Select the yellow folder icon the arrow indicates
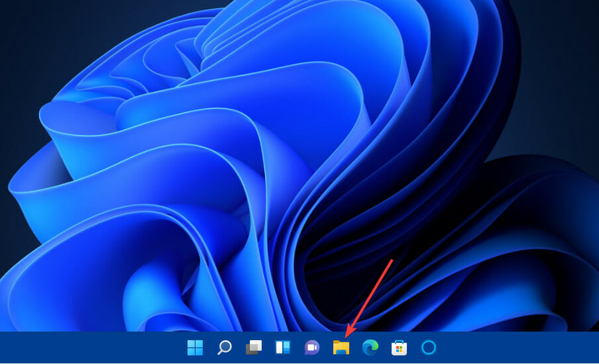Image resolution: width=599 pixels, height=364 pixels. pos(341,347)
